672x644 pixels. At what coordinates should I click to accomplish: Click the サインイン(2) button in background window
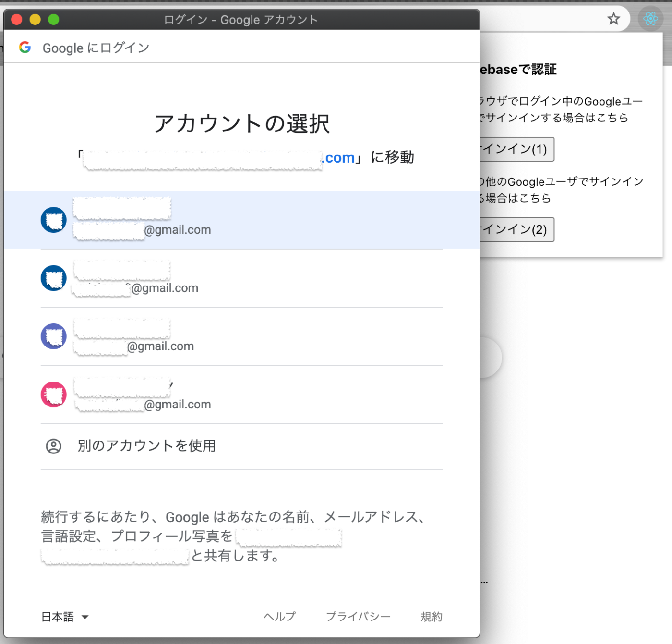pyautogui.click(x=516, y=229)
